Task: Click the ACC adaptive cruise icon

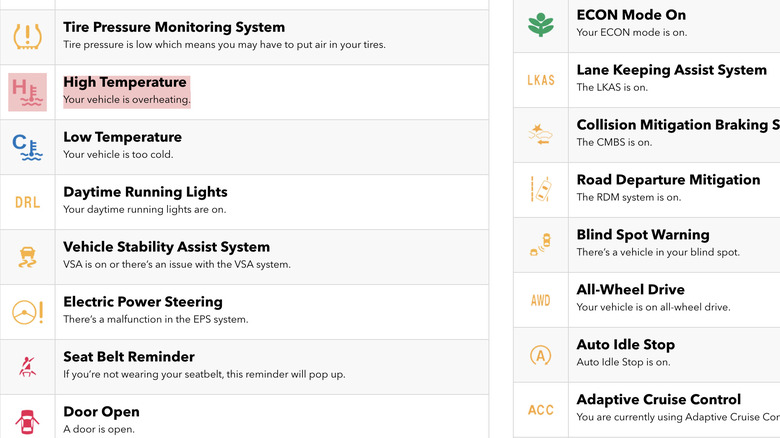Action: point(540,410)
